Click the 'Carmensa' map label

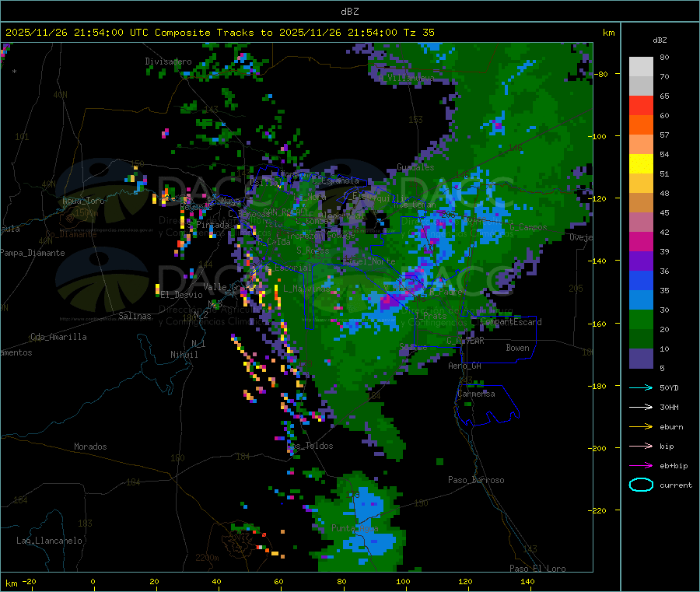coord(476,394)
